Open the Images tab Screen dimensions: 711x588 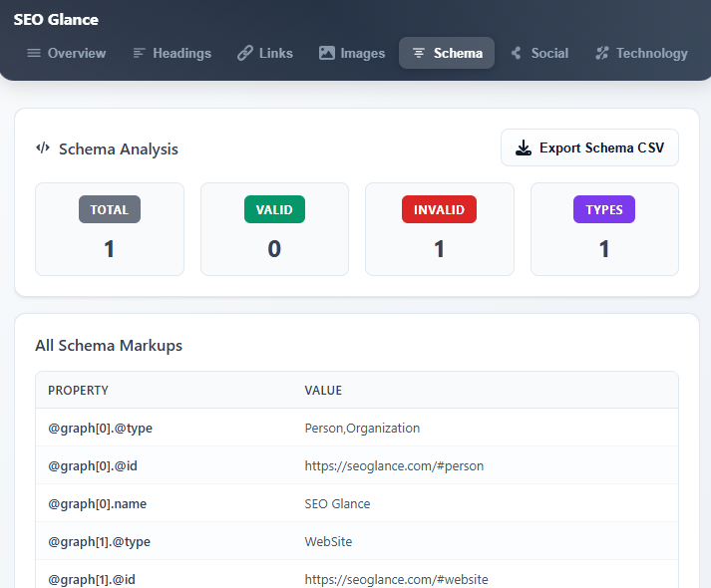coord(352,53)
